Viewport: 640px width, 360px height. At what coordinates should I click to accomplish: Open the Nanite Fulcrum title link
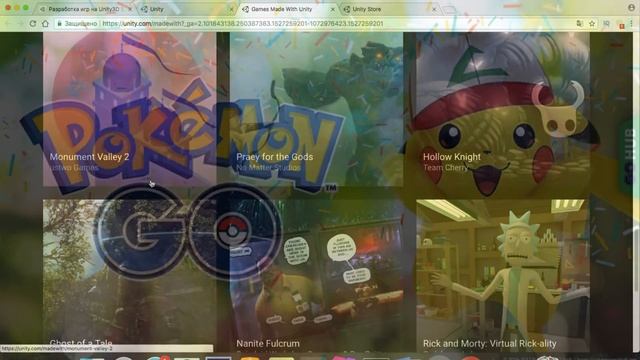(x=268, y=344)
